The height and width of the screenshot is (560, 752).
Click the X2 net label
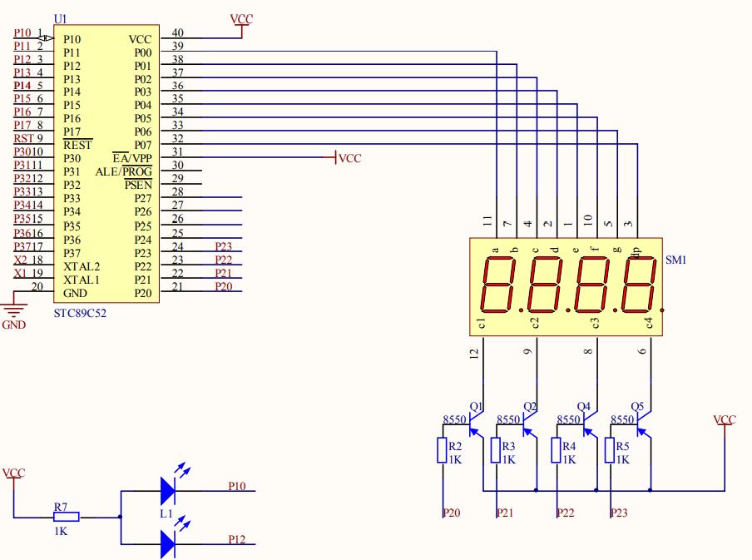pyautogui.click(x=21, y=260)
